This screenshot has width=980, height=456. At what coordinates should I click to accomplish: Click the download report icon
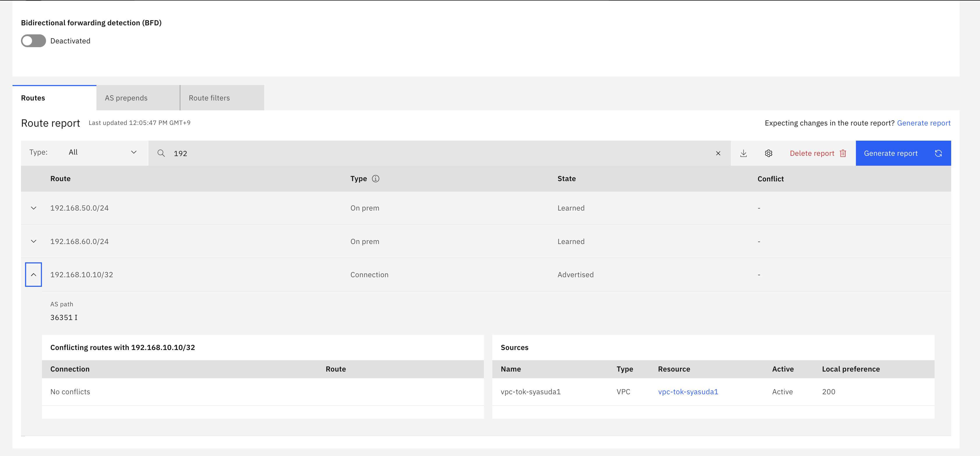click(743, 153)
